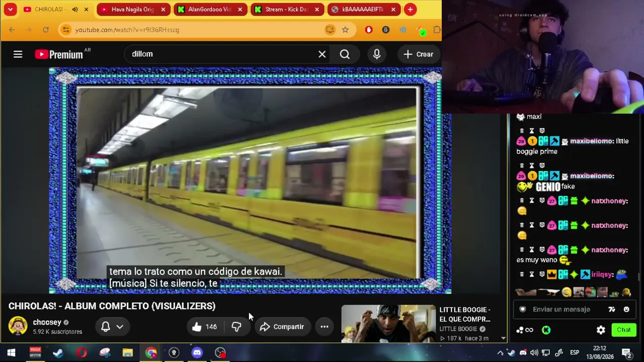
Task: Open the system volume control
Action: pos(534,352)
